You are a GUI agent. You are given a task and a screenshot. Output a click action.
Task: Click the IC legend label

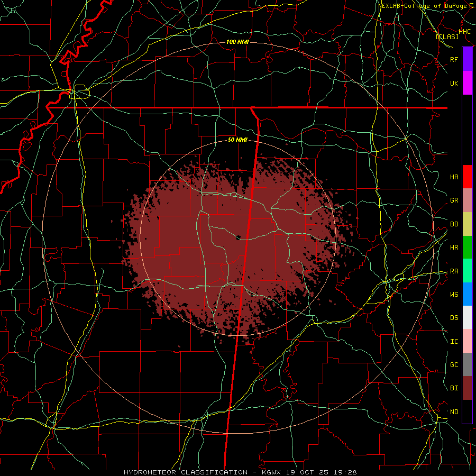pyautogui.click(x=454, y=342)
